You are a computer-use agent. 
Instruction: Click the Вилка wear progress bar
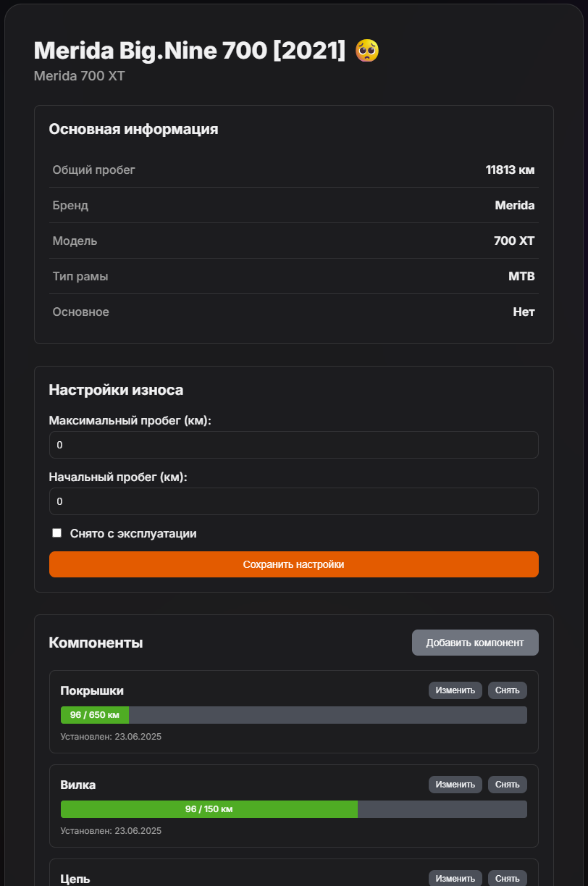293,809
